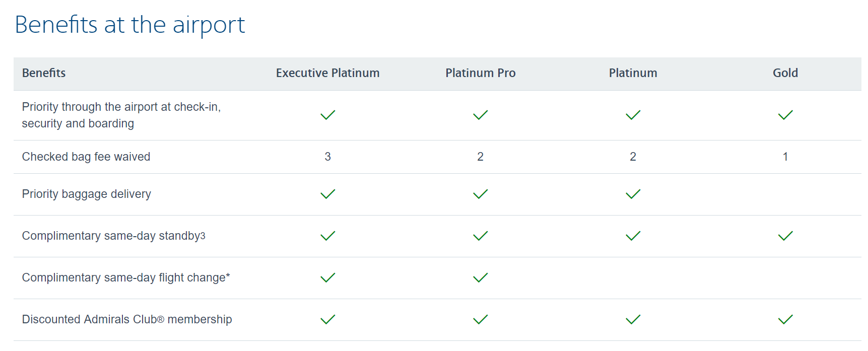Click the 'Checked bag fee waived' row label
Screen dimensions: 868x351
(x=86, y=157)
